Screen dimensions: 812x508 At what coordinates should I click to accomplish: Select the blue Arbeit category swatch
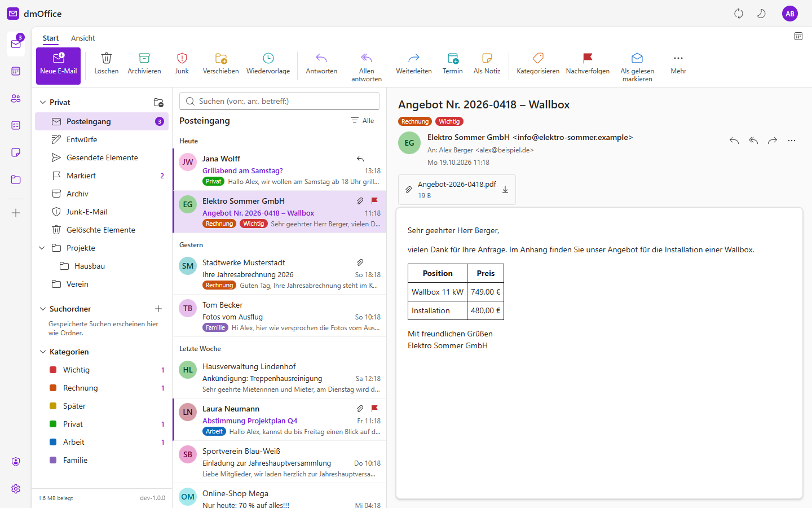tap(53, 442)
